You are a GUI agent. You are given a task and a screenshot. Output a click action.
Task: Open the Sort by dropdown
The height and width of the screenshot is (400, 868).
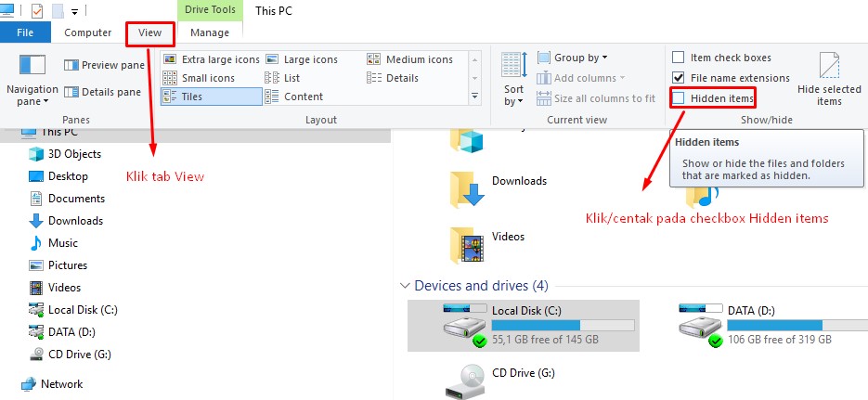[514, 80]
